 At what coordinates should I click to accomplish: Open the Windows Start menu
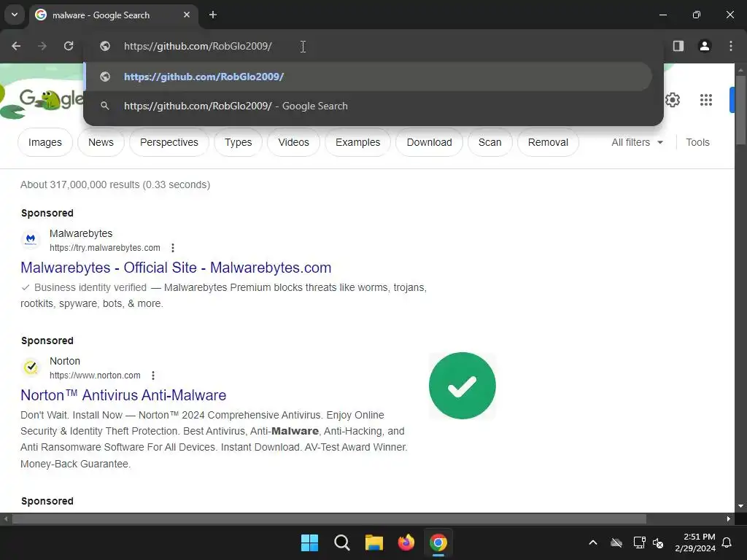[309, 542]
